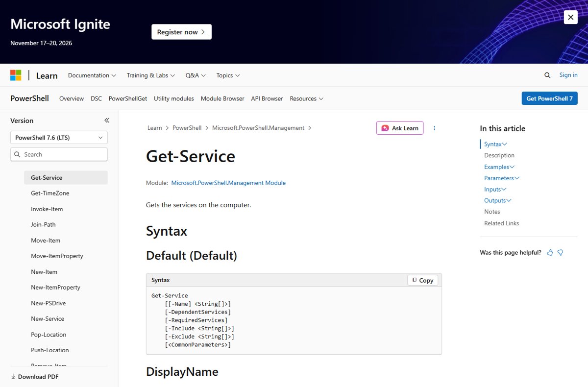The image size is (588, 387).
Task: Jump to Examples in article outline
Action: pos(499,167)
